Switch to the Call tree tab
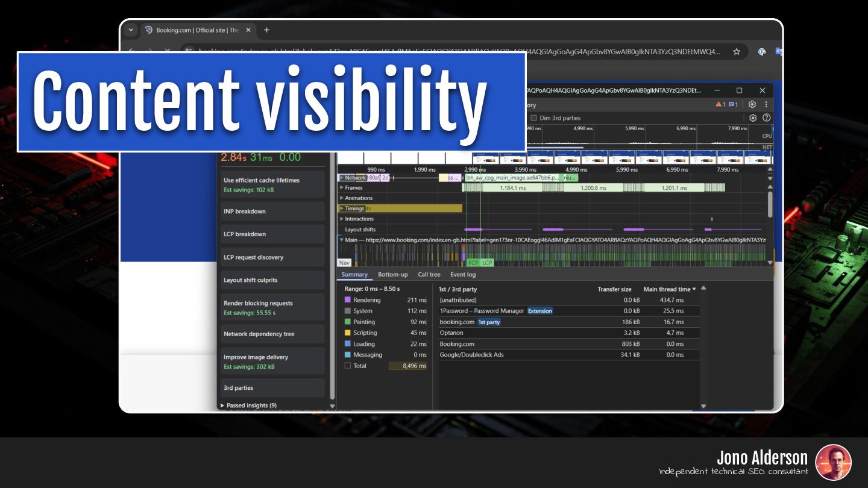 [429, 275]
